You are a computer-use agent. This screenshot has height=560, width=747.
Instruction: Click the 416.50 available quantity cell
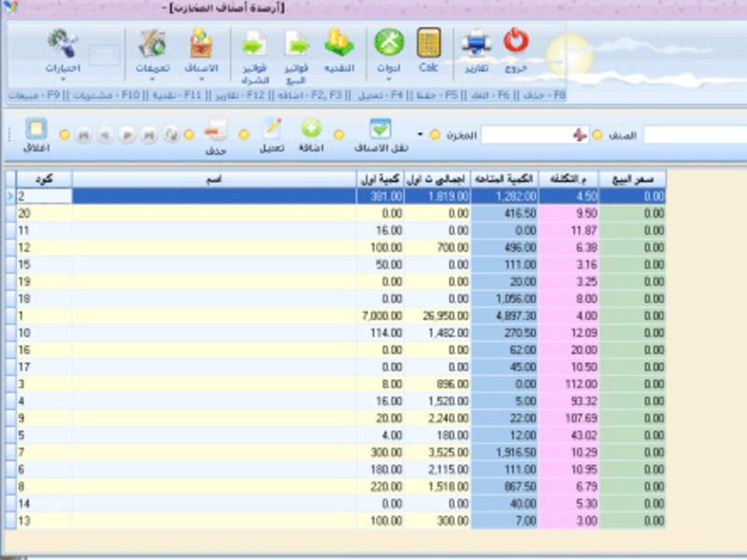(504, 214)
